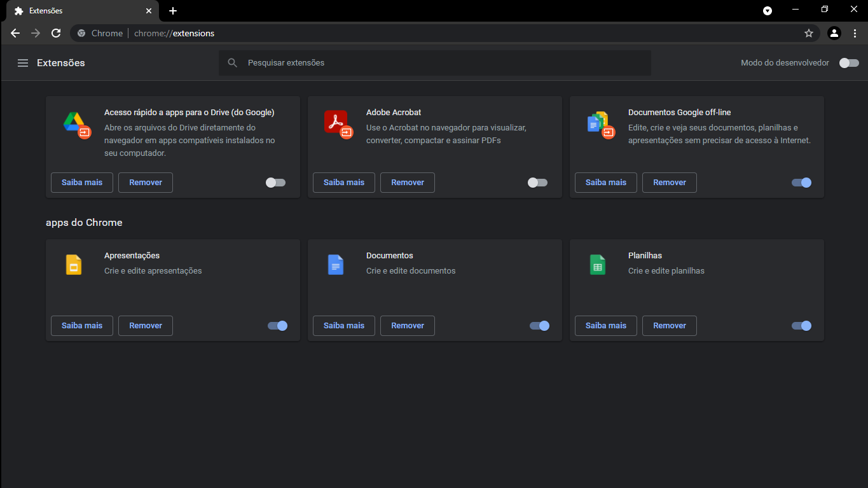
Task: Click the Planilhas title text
Action: [645, 256]
